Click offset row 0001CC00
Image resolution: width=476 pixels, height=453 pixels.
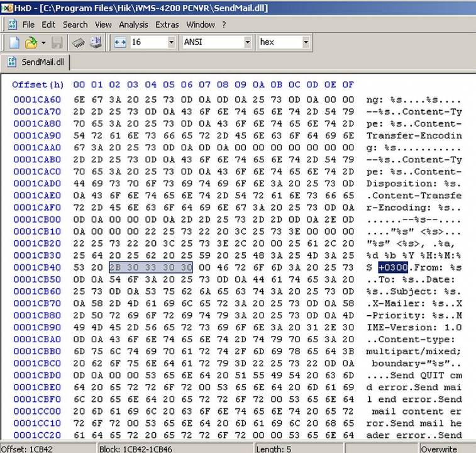click(37, 411)
